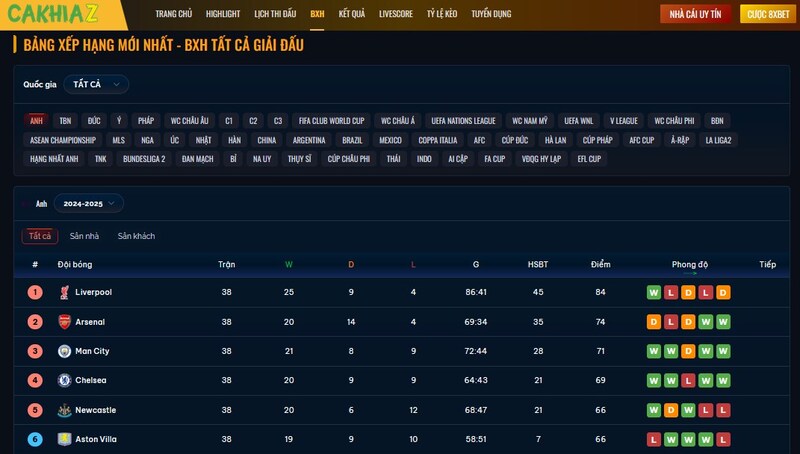Click Chelsea's rank 4 badge
Viewport: 800px width, 454px height.
[35, 380]
